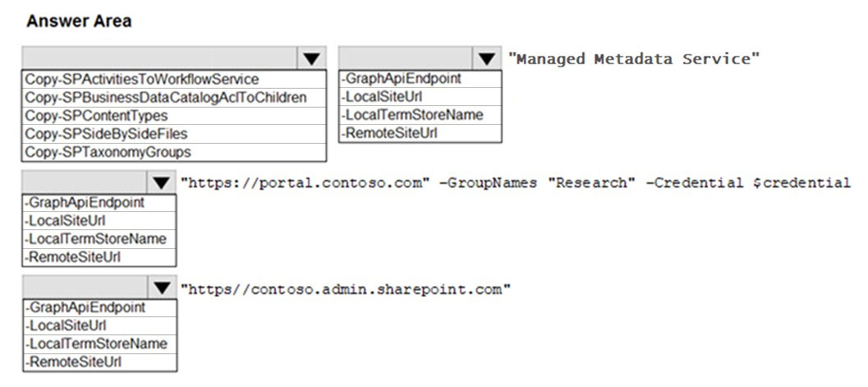Image resolution: width=868 pixels, height=387 pixels.
Task: Choose -LocalTermStoreName in the portal.contoso.com list
Action: (99, 239)
